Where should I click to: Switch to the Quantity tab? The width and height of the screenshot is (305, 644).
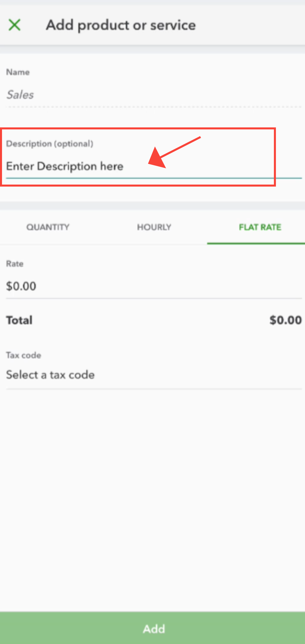click(x=48, y=227)
